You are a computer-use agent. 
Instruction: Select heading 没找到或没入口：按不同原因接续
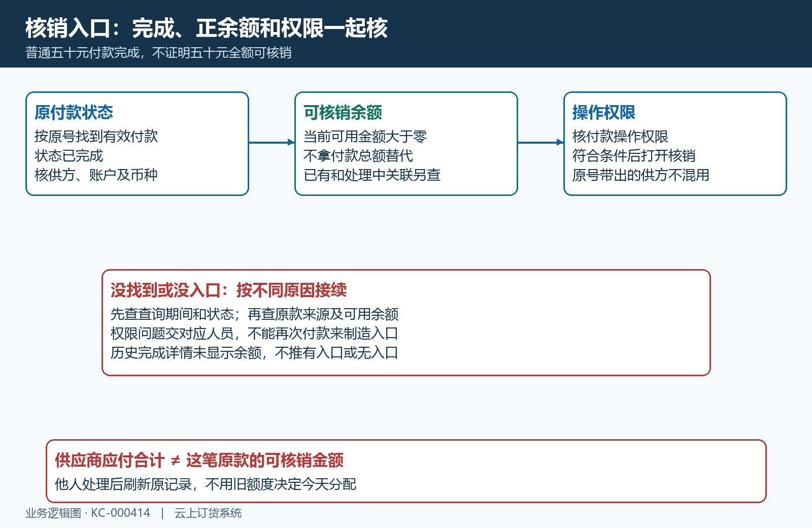pyautogui.click(x=228, y=290)
